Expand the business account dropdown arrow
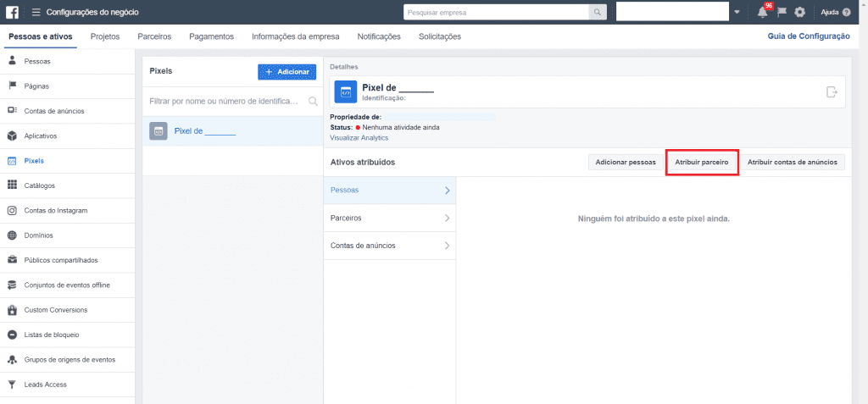 click(x=737, y=12)
